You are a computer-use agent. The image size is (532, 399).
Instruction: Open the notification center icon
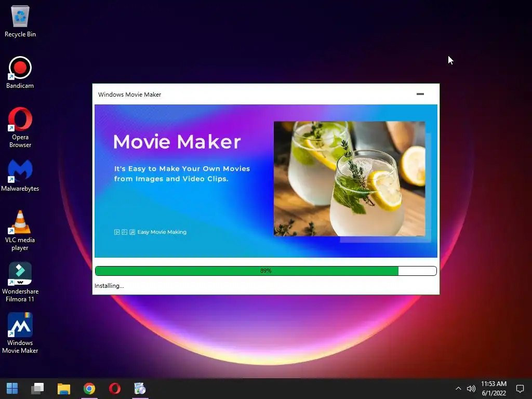pyautogui.click(x=520, y=389)
